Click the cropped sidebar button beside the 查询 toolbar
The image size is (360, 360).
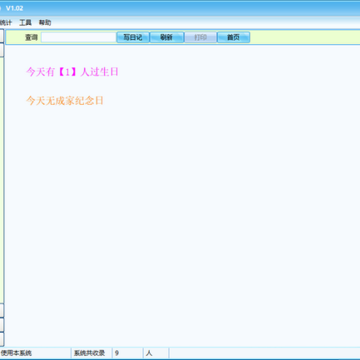click(2, 36)
